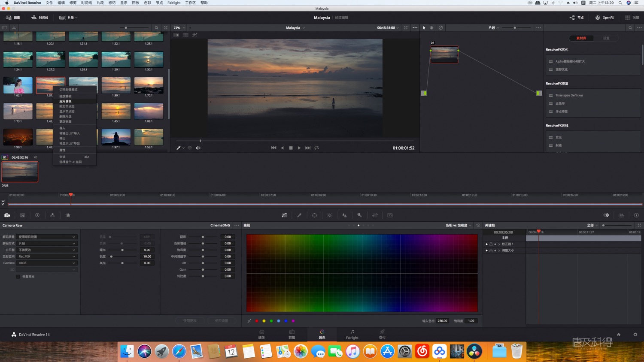
Task: Select the Tracker palette icon
Action: pyautogui.click(x=329, y=215)
